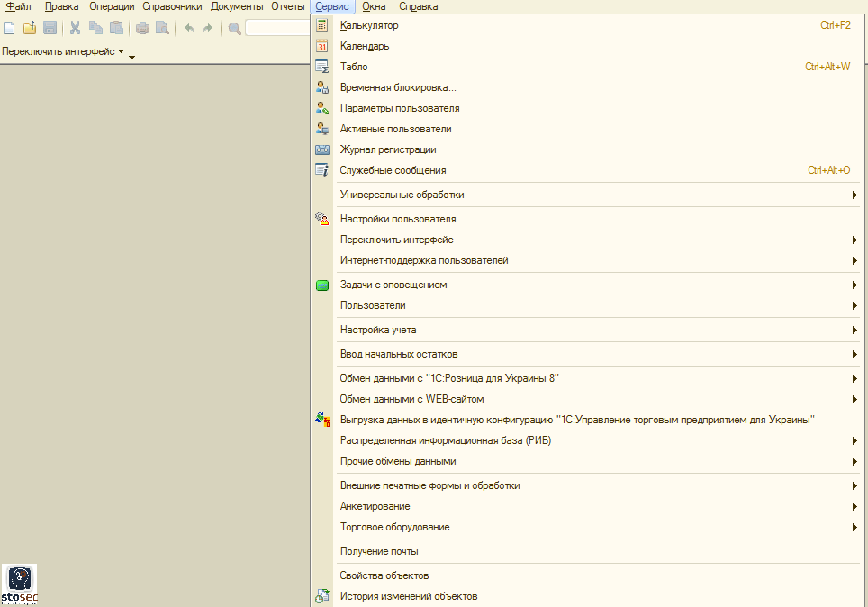Open Активные пользователи list

[x=395, y=129]
